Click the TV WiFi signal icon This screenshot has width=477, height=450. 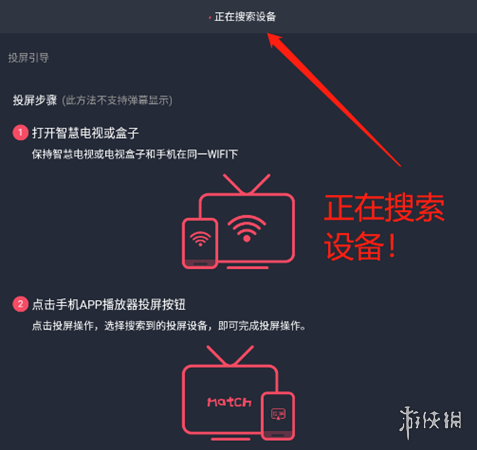coord(247,229)
